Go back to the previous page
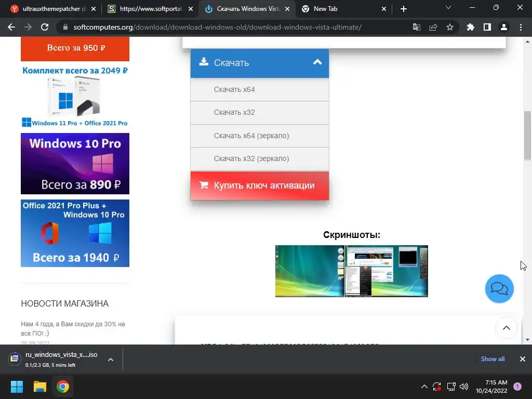The image size is (532, 399). pos(11,27)
